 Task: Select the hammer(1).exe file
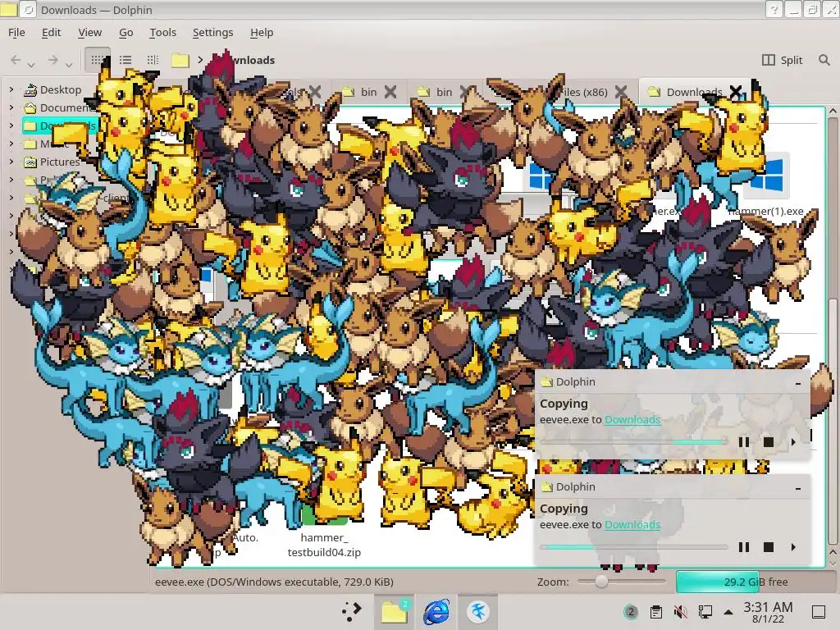click(x=767, y=186)
